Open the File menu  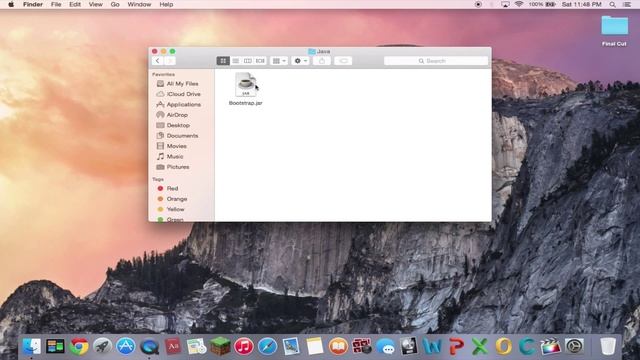point(56,4)
